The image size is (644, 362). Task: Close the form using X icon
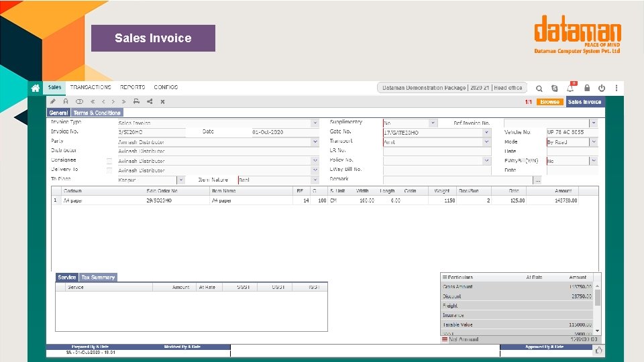[162, 101]
